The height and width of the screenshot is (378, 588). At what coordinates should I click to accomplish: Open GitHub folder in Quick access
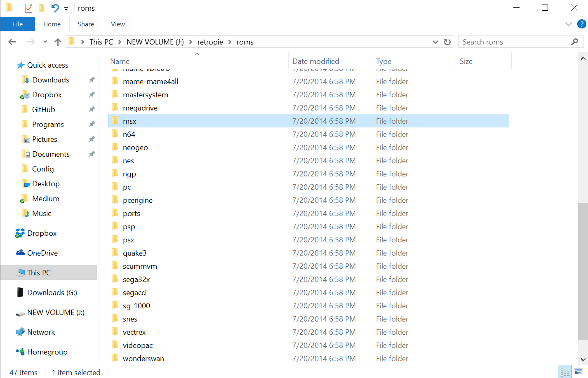tap(38, 110)
